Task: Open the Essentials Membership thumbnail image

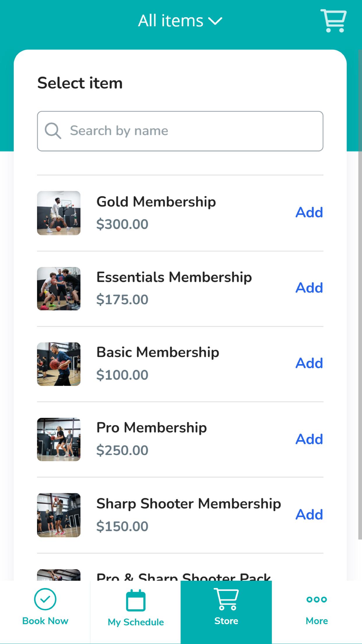Action: [59, 288]
